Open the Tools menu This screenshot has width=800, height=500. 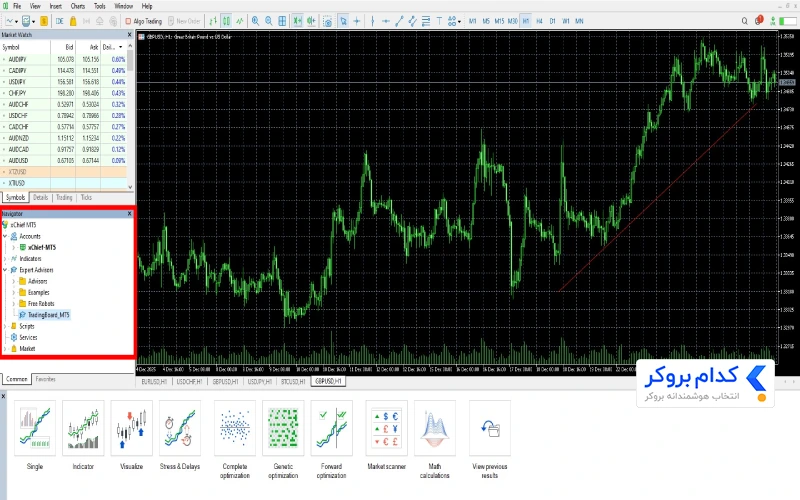99,6
